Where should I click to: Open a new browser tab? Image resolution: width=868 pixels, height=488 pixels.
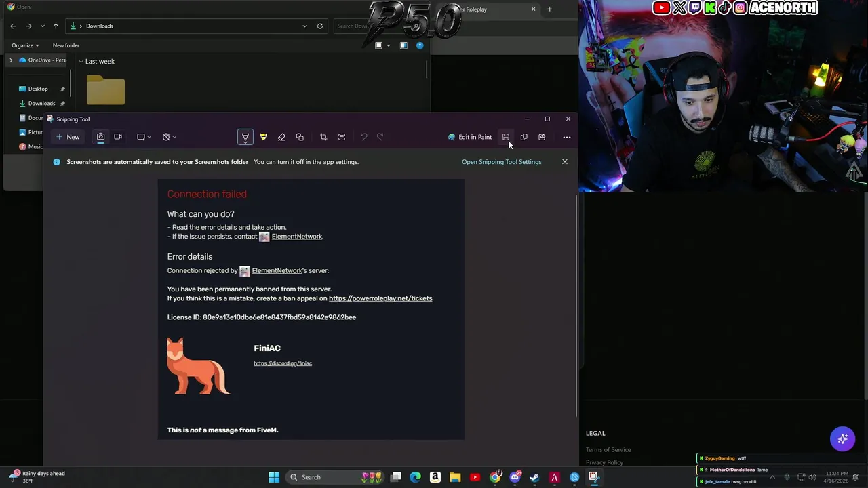coord(549,9)
